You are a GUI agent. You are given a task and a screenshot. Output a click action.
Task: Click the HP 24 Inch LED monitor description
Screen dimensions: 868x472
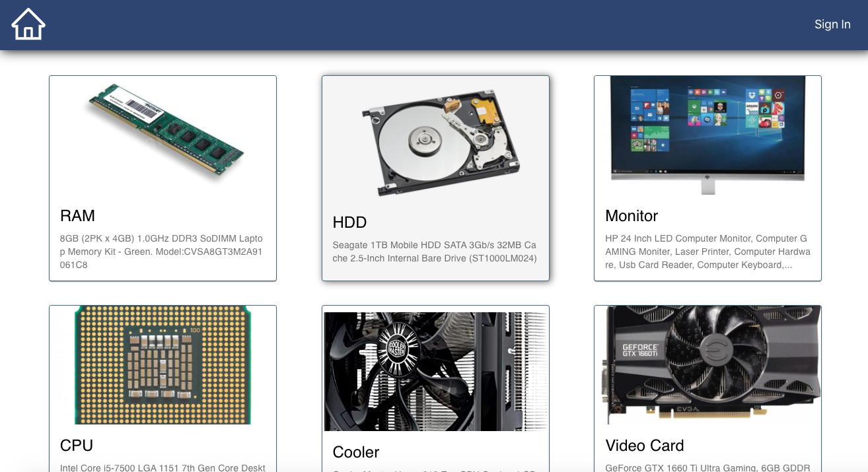pyautogui.click(x=707, y=252)
